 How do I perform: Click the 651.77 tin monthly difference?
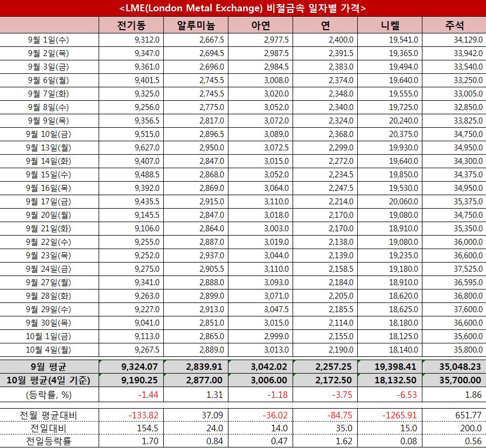click(468, 415)
